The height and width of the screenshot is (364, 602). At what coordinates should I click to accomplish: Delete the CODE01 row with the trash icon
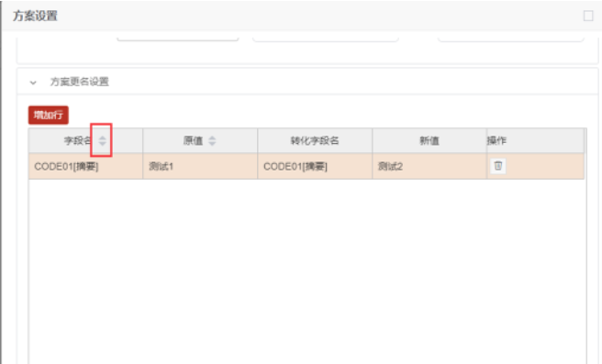(498, 166)
